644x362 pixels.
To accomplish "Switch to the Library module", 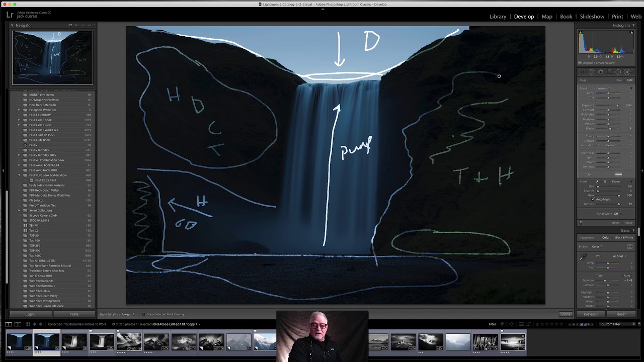I will (498, 17).
